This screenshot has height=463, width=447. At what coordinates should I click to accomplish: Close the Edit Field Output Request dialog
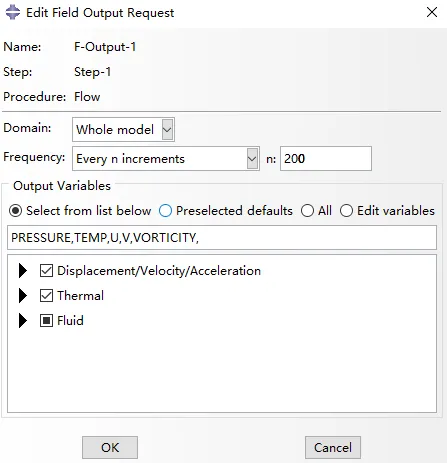(x=432, y=12)
